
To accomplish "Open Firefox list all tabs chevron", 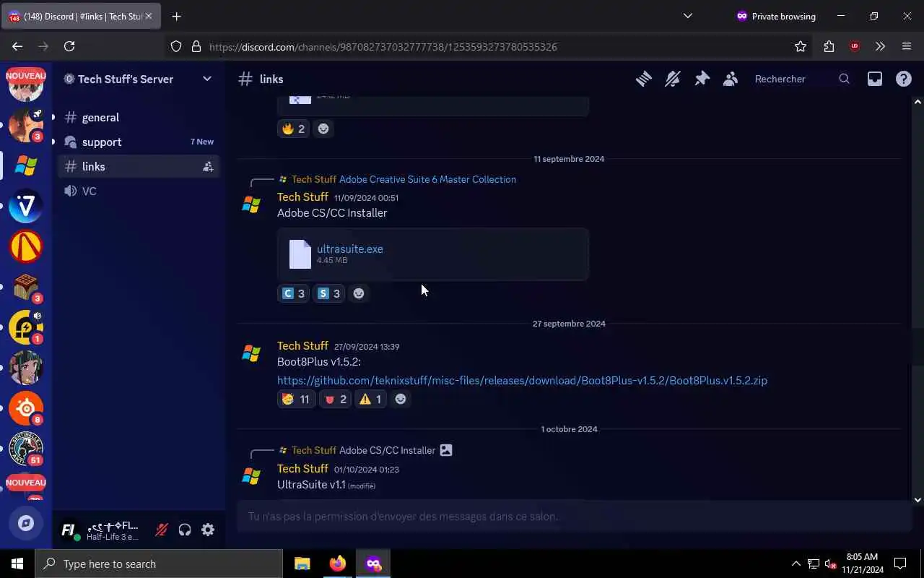I will click(687, 16).
